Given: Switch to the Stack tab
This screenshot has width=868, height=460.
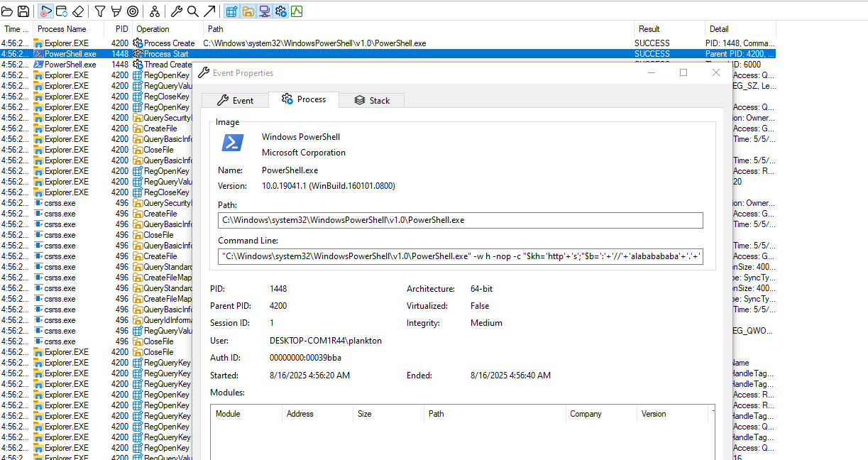Looking at the screenshot, I should click(372, 100).
